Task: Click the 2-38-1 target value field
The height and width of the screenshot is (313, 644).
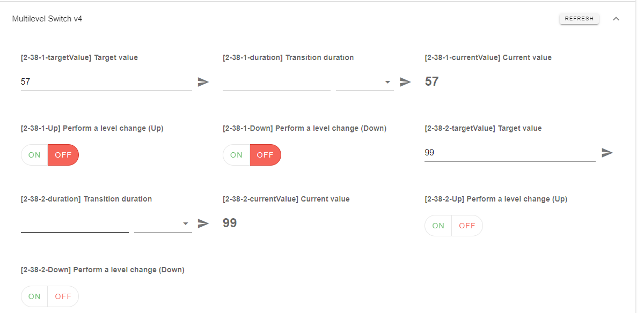Action: (x=106, y=81)
